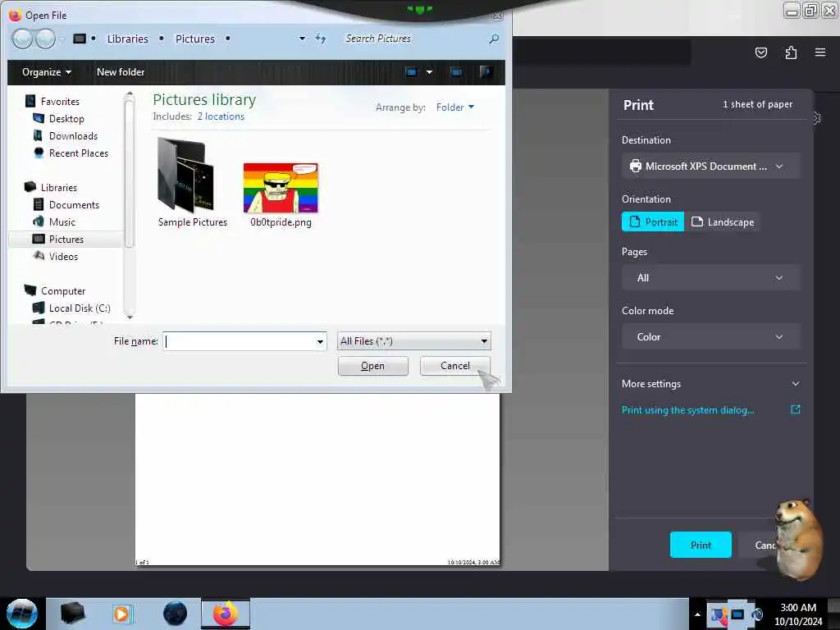Expand More settings in Print panel
The height and width of the screenshot is (630, 840).
pyautogui.click(x=711, y=384)
